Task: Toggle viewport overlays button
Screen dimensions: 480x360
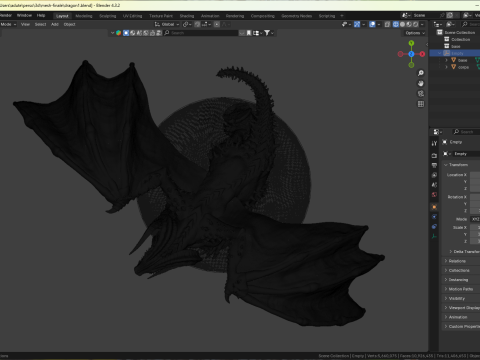Action: pos(372,24)
